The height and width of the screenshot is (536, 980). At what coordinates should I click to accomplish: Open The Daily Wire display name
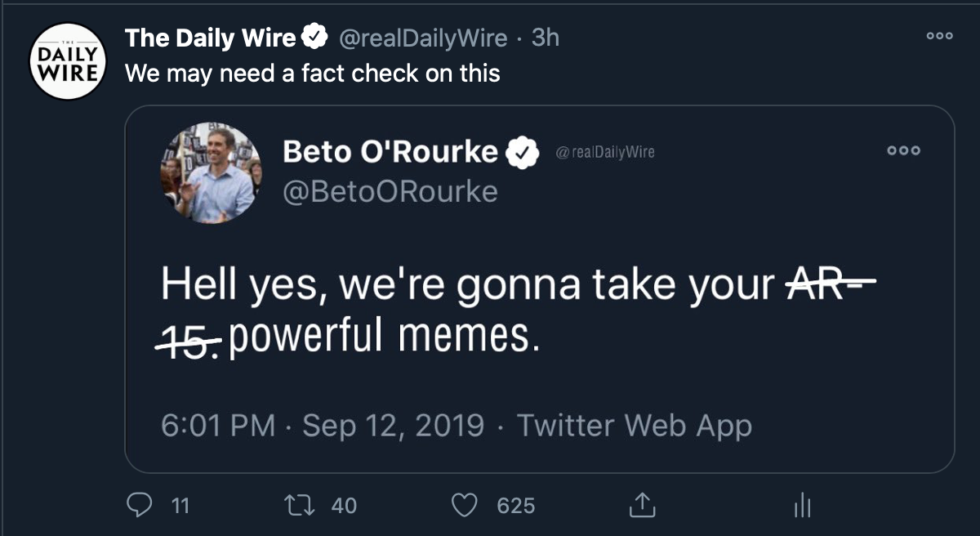(x=211, y=38)
